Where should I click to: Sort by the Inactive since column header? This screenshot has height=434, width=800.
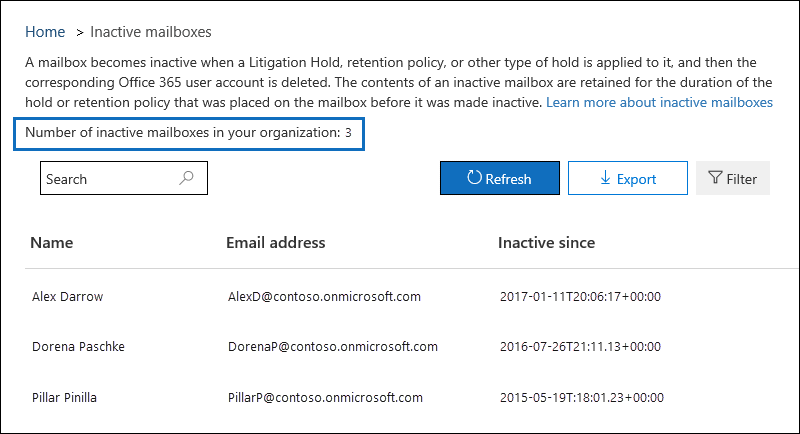[546, 242]
